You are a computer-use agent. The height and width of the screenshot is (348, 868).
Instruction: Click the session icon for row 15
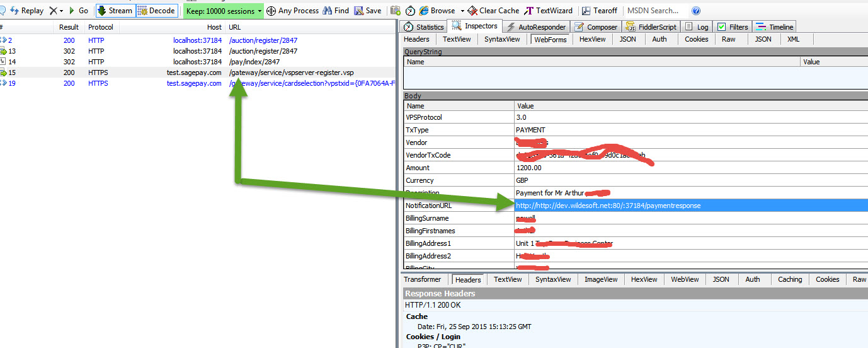point(3,72)
